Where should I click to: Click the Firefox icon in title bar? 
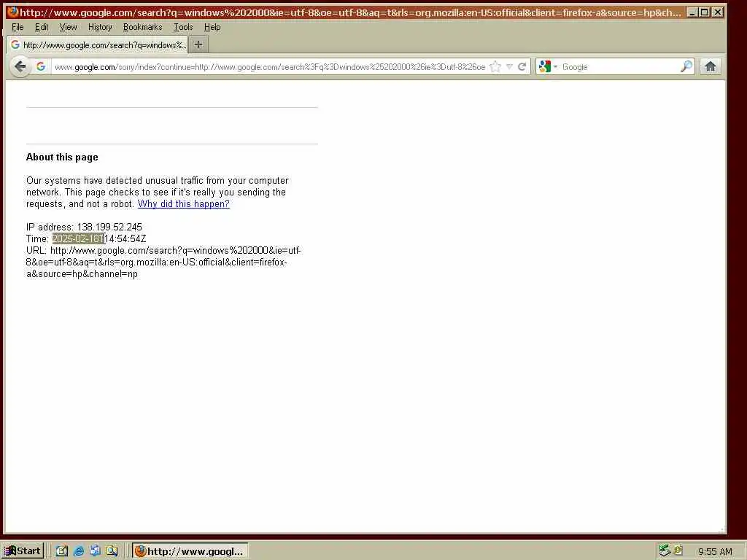click(13, 12)
